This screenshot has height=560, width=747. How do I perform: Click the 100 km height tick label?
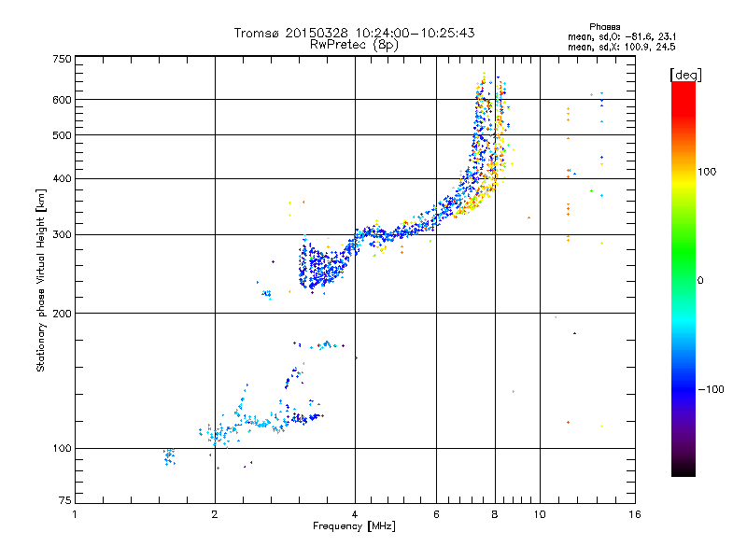point(62,448)
